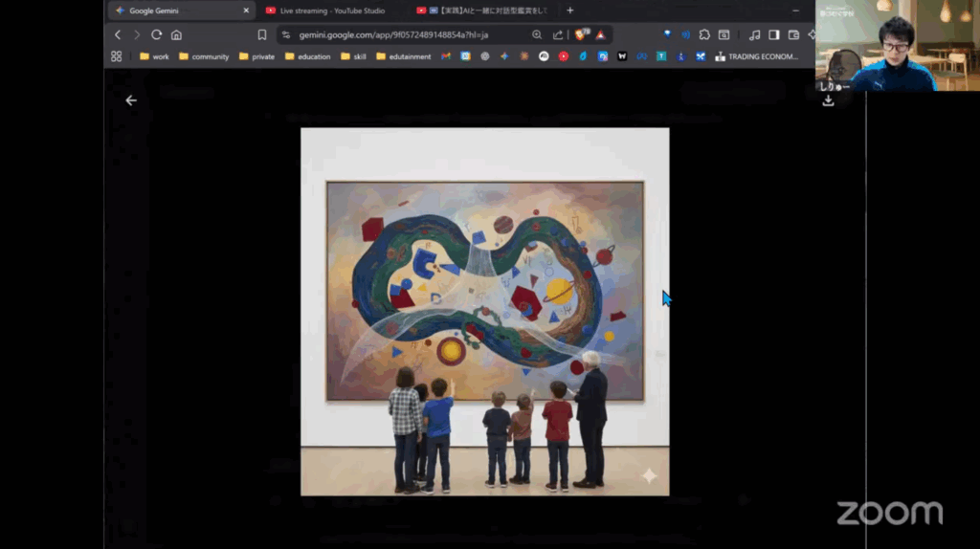The height and width of the screenshot is (549, 980).
Task: Click the gemini.google.com address bar
Action: 402,34
